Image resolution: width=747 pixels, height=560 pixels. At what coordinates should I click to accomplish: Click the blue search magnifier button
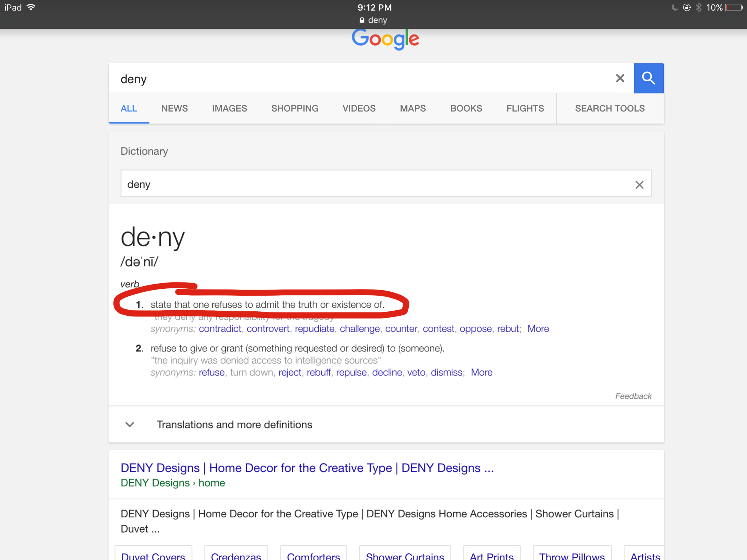point(649,78)
